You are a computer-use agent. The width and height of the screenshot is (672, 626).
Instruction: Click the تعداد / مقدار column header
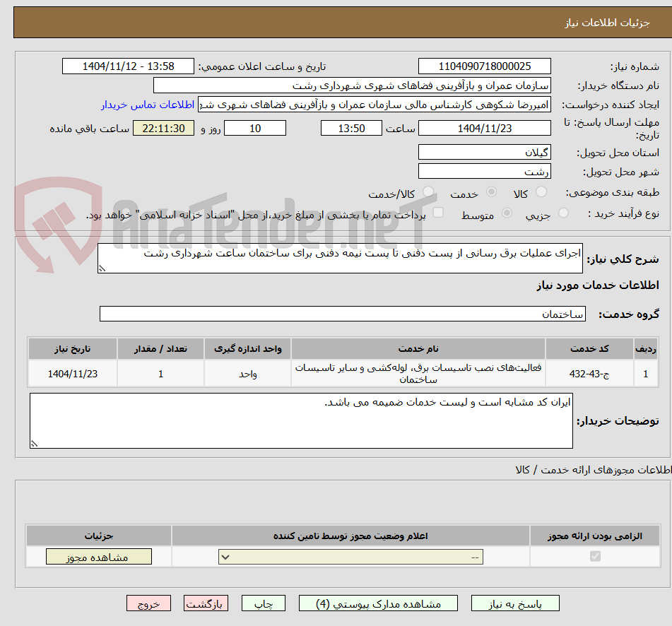click(160, 349)
